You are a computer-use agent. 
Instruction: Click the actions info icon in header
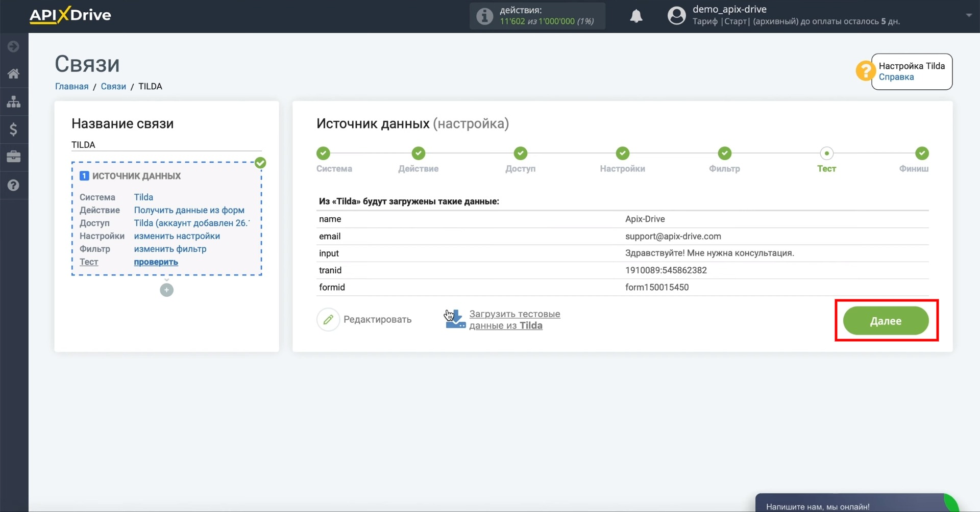pyautogui.click(x=484, y=16)
